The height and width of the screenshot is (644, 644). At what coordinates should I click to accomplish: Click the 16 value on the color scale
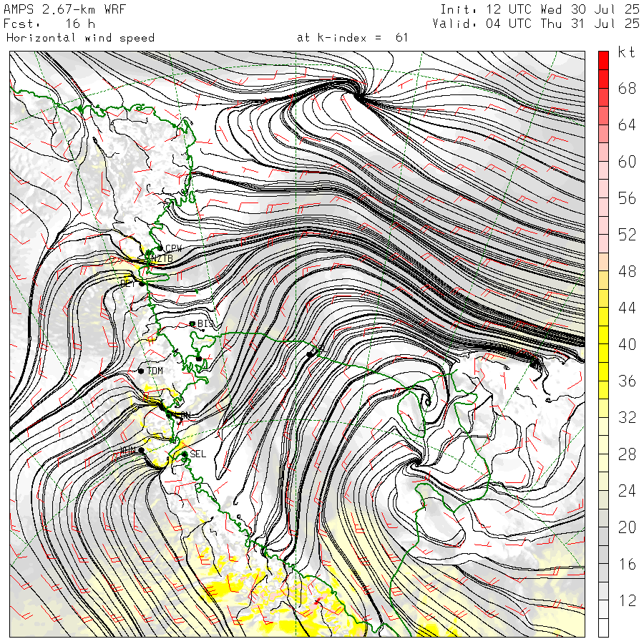(x=627, y=564)
